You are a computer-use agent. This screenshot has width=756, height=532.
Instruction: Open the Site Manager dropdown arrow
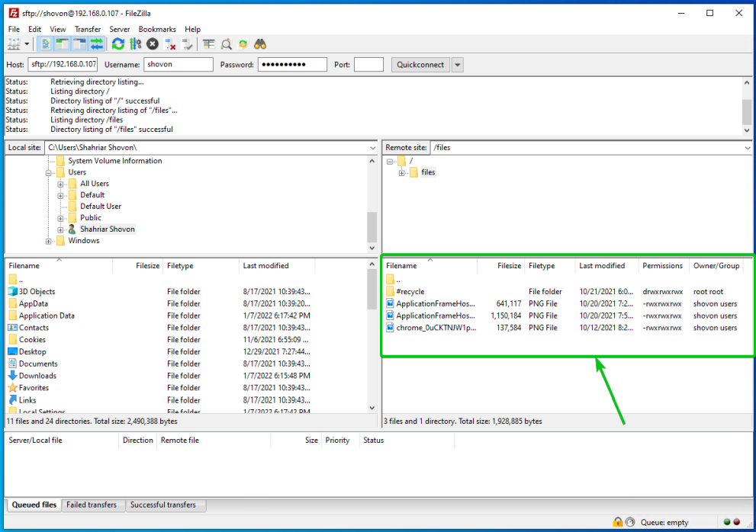(x=27, y=44)
